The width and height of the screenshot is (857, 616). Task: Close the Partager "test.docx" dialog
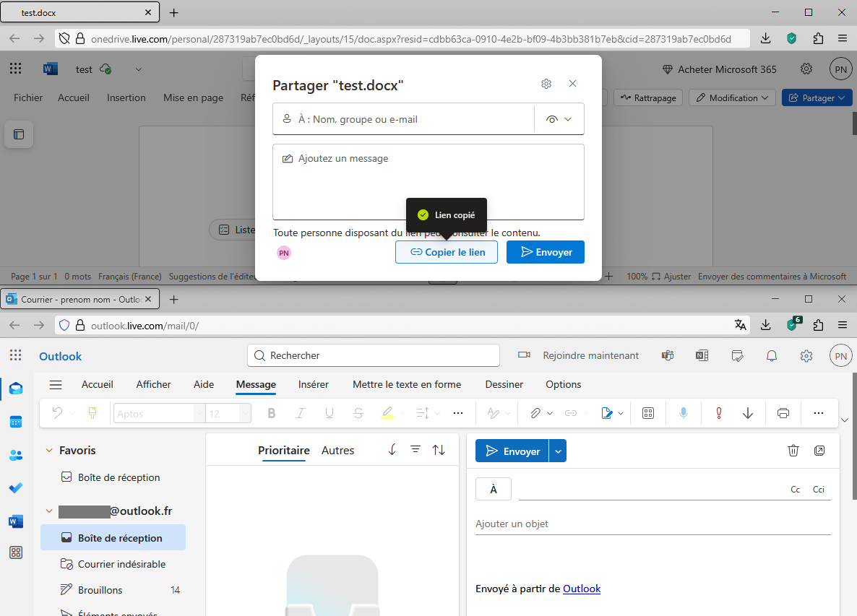point(572,84)
